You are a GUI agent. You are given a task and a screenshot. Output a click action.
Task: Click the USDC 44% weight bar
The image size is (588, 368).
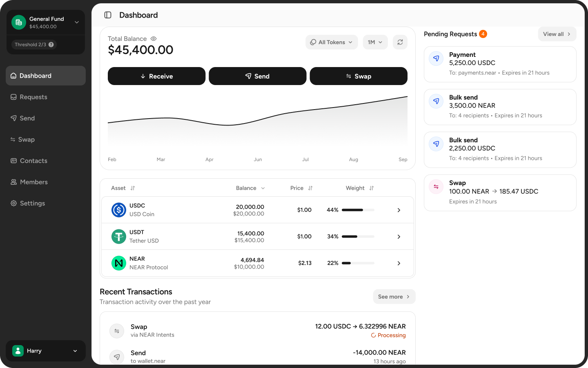[x=358, y=210]
